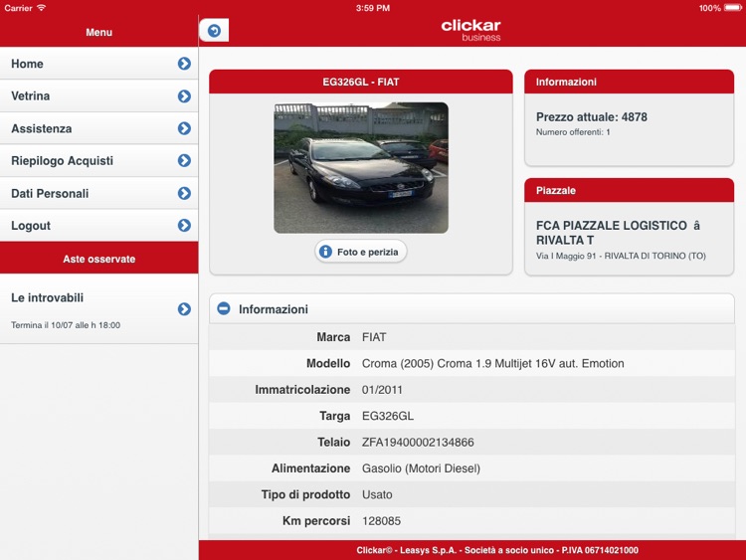Click the Aste osservate header
The height and width of the screenshot is (560, 746).
tap(98, 259)
